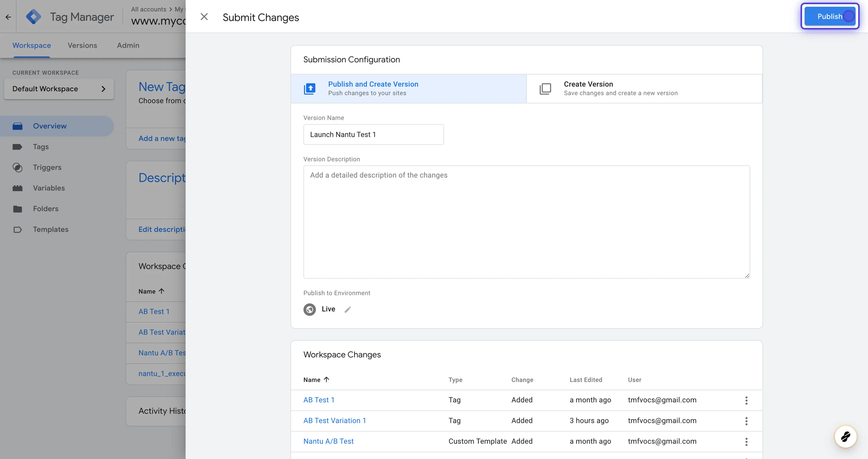Viewport: 868px width, 459px height.
Task: Switch to the Versions tab
Action: 82,45
